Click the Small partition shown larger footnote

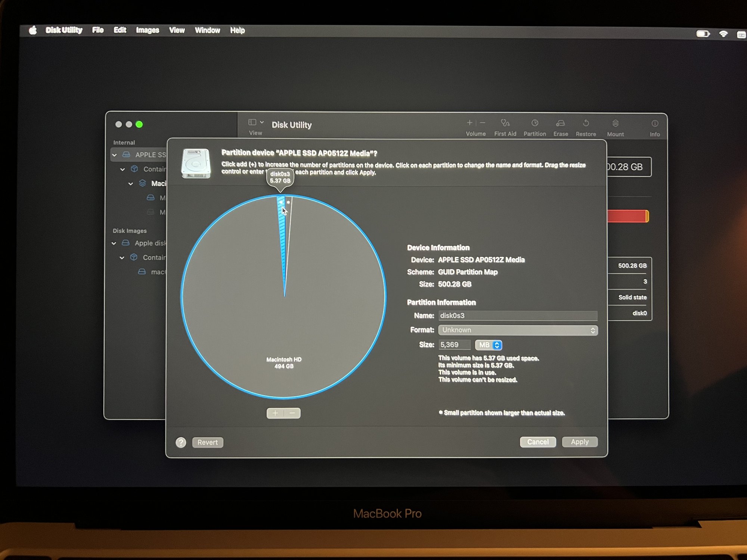(x=502, y=413)
